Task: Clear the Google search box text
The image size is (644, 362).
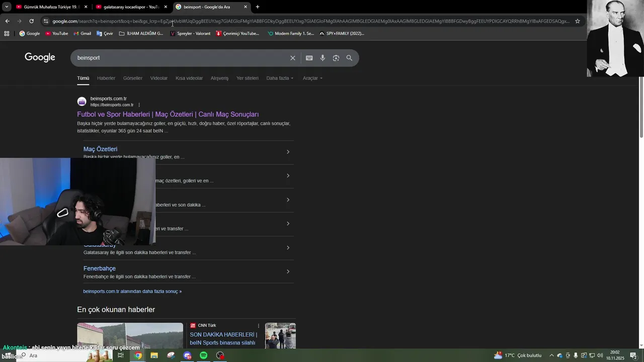Action: [292, 58]
